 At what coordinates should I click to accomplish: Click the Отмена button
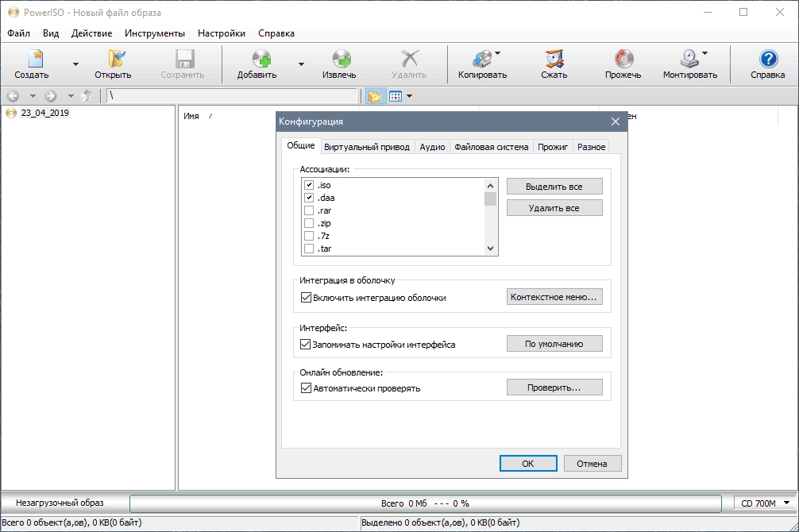click(592, 464)
